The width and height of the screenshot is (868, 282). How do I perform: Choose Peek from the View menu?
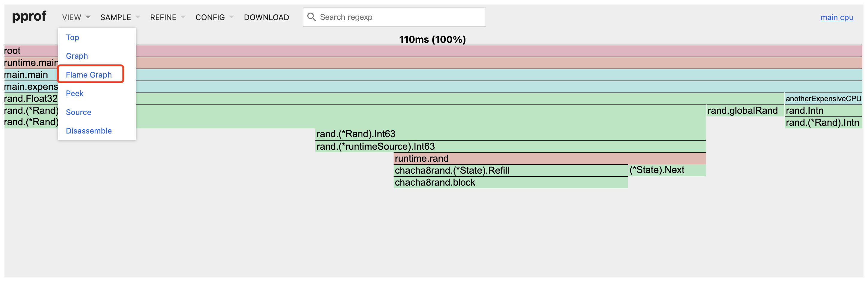click(x=75, y=93)
